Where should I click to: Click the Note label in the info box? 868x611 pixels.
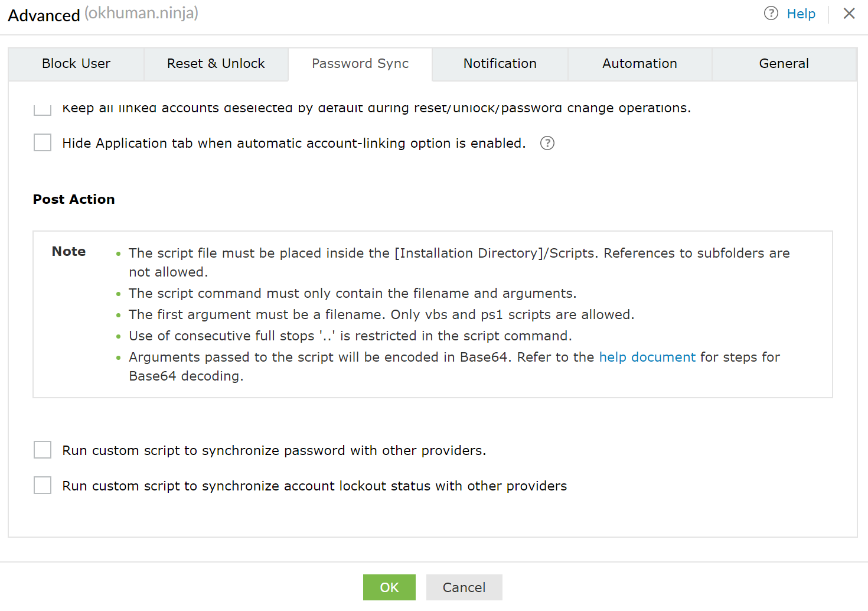pyautogui.click(x=69, y=251)
